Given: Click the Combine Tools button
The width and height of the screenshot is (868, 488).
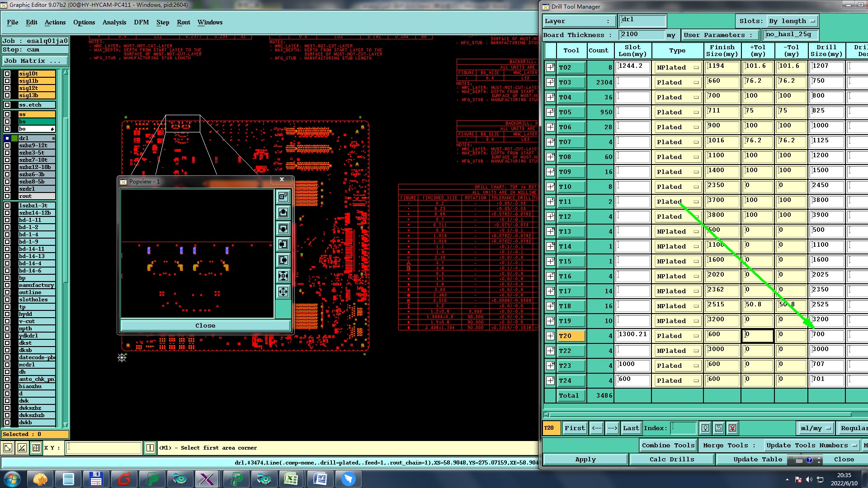Looking at the screenshot, I should [668, 445].
